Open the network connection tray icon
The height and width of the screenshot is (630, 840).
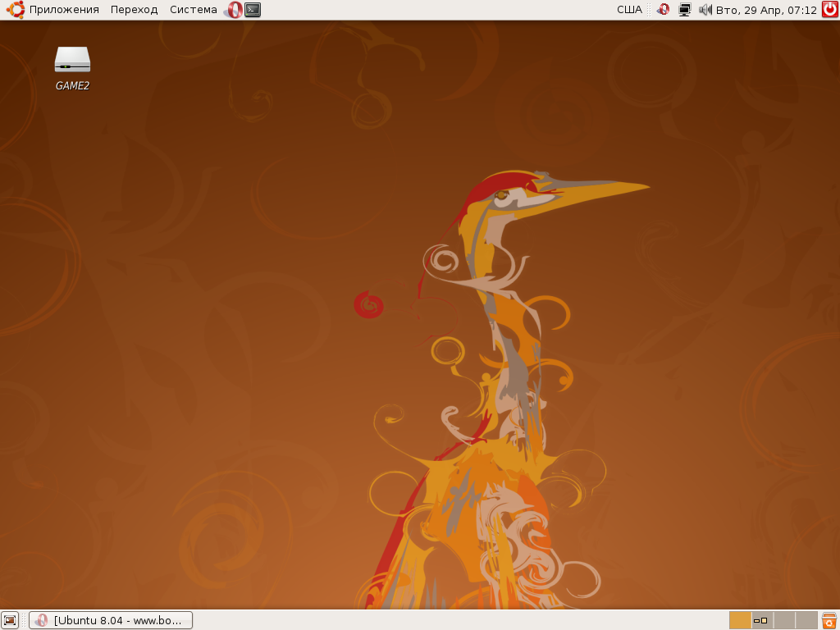tap(685, 10)
